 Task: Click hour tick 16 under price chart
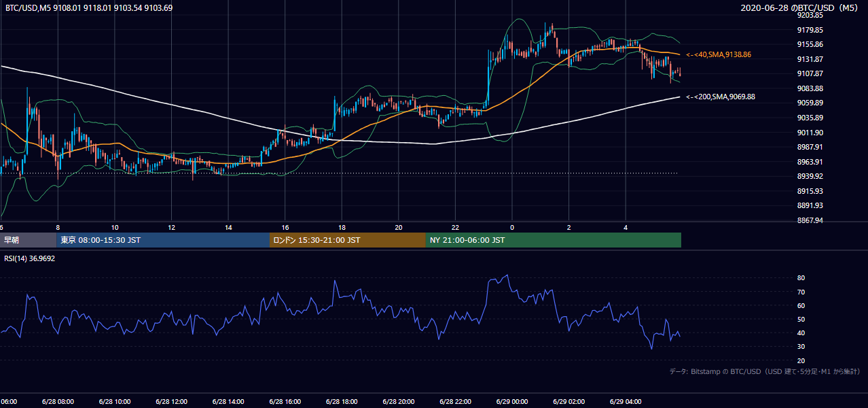pyautogui.click(x=285, y=227)
